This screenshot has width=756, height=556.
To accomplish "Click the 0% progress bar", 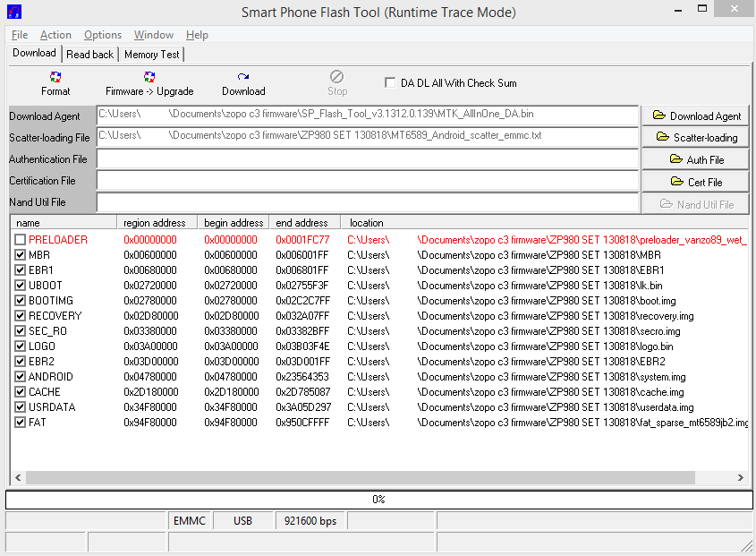I will 379,500.
